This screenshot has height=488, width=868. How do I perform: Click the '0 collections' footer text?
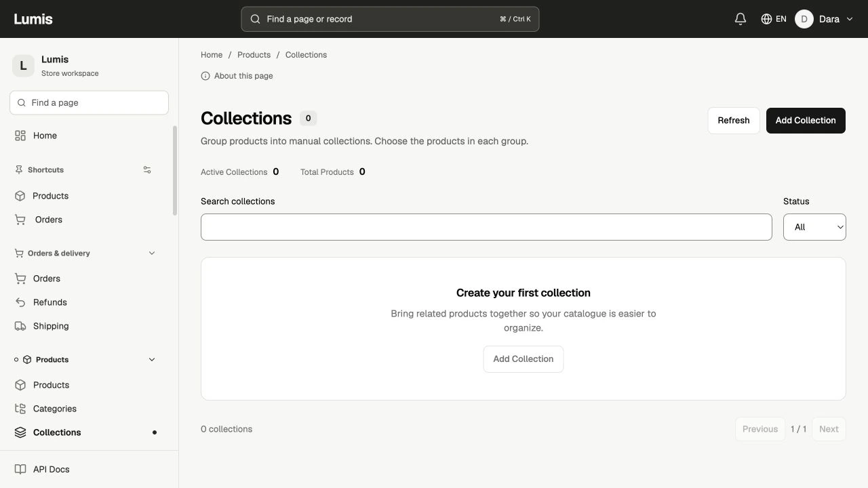coord(226,429)
